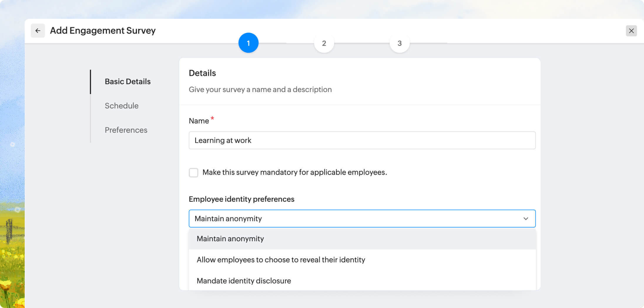Image resolution: width=644 pixels, height=308 pixels.
Task: Choose 'Maintain anonymity' from the list
Action: point(230,239)
